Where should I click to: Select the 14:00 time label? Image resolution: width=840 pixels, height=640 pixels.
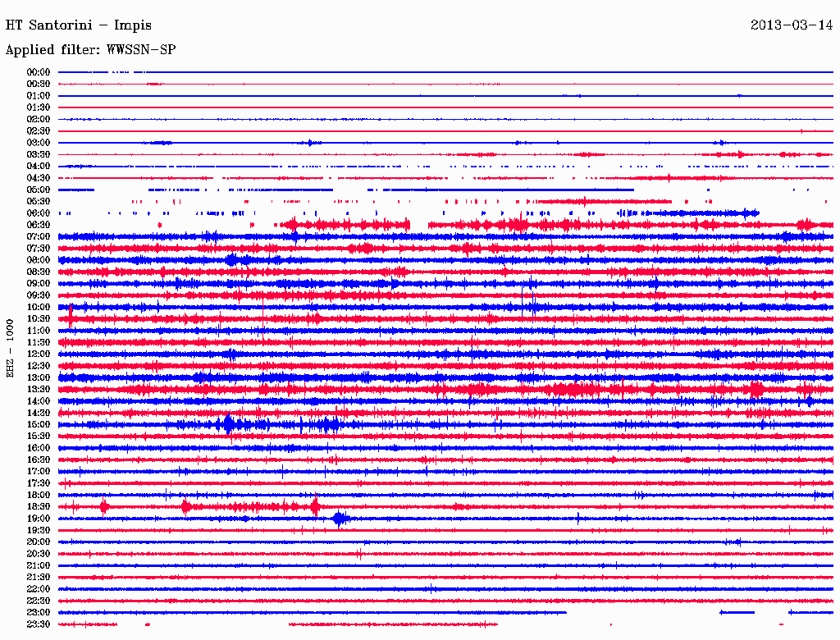pos(39,401)
